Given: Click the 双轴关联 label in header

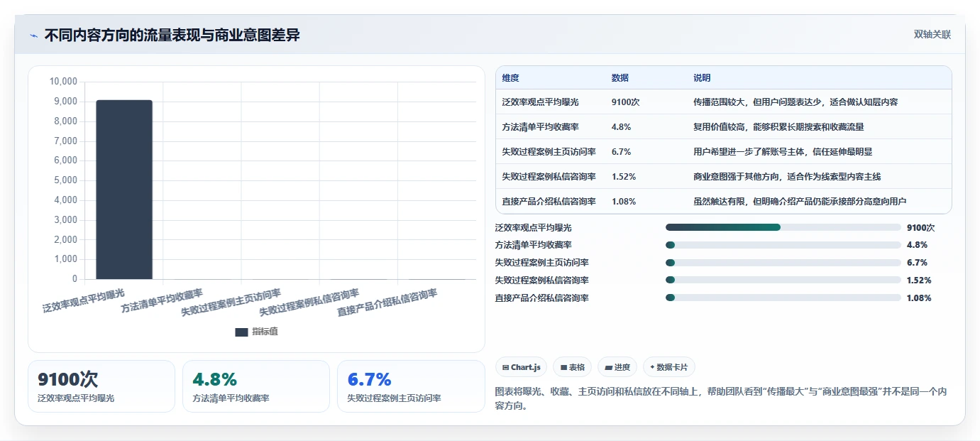Looking at the screenshot, I should (x=932, y=35).
